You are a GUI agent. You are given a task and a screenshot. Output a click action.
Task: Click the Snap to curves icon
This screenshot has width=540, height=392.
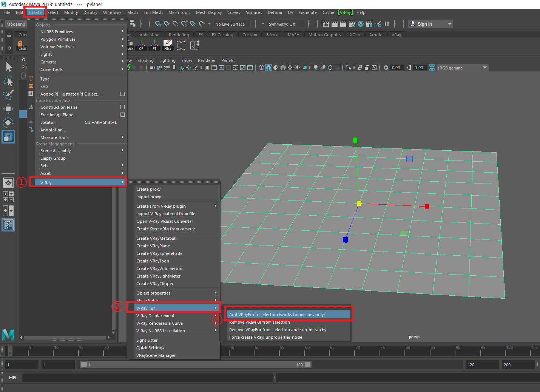click(x=167, y=24)
